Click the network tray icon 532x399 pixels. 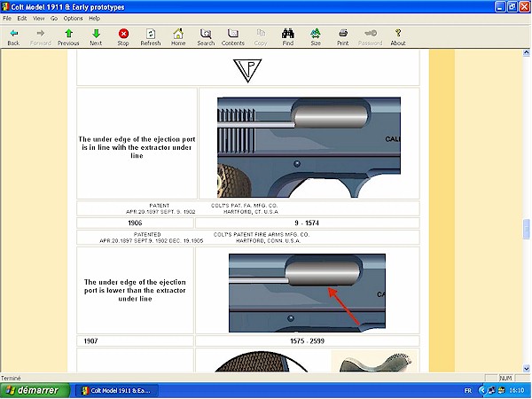pos(490,390)
